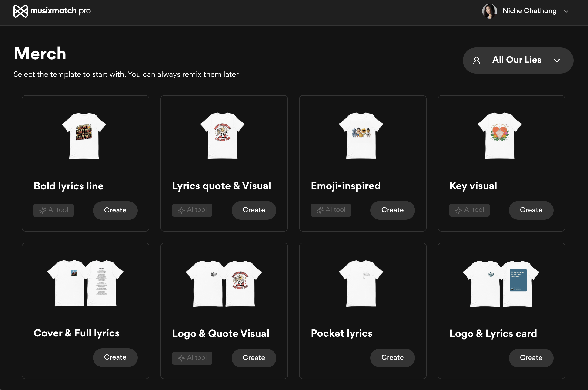Click the AI tool badge for Key visual

[x=469, y=210]
